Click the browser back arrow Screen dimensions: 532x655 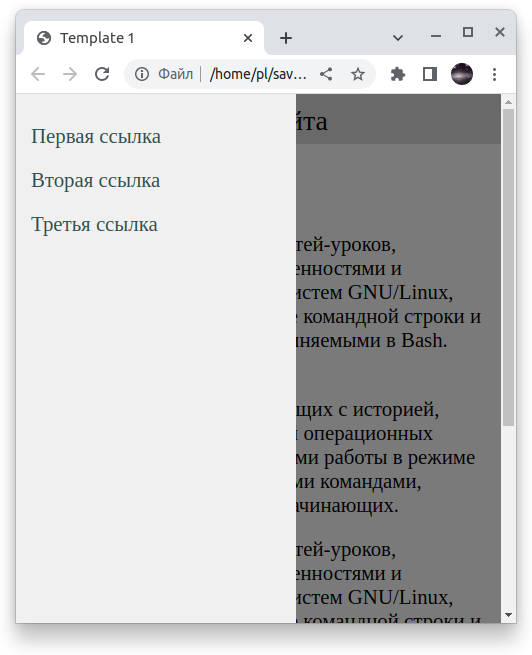click(x=38, y=74)
